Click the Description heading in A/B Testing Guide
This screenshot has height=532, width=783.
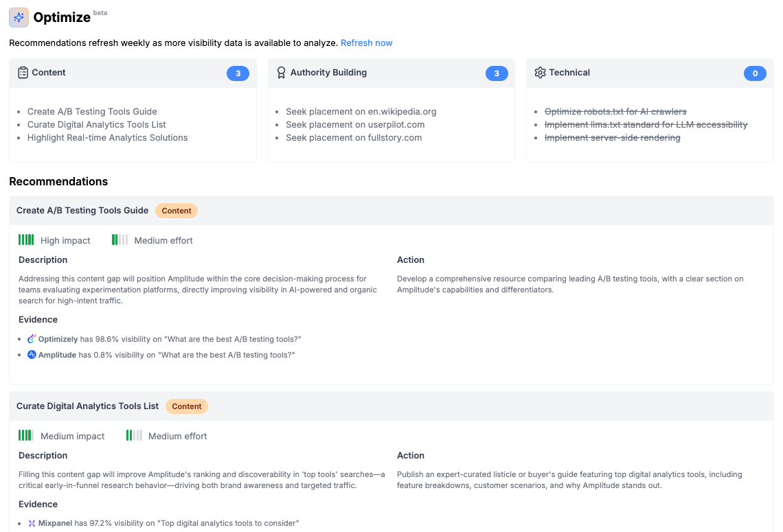(43, 260)
